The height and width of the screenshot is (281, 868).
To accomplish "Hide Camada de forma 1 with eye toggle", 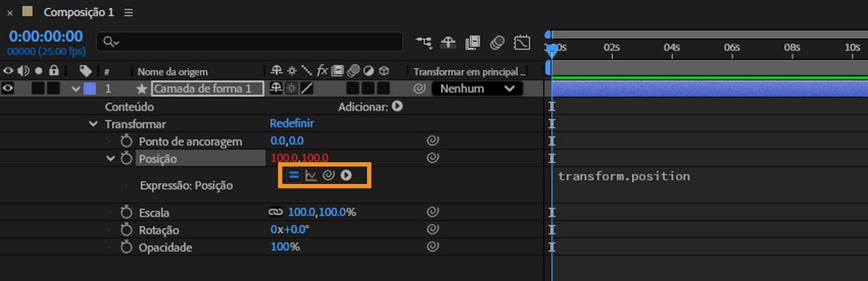I will (x=8, y=88).
